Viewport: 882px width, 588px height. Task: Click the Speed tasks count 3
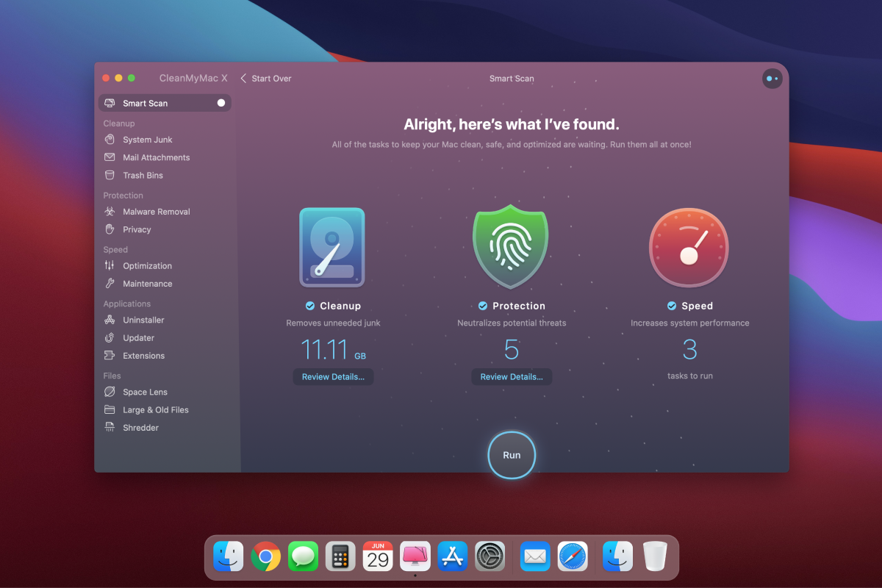[689, 350]
